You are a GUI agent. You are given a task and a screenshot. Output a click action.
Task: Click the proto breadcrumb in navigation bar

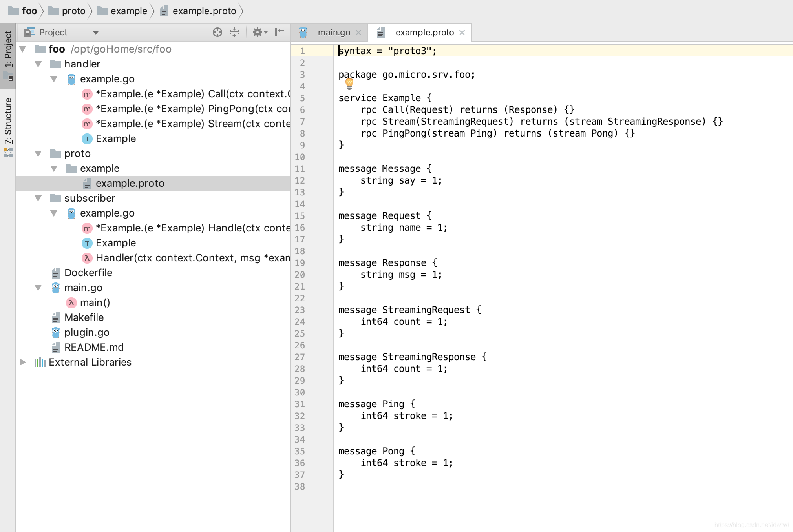[73, 11]
